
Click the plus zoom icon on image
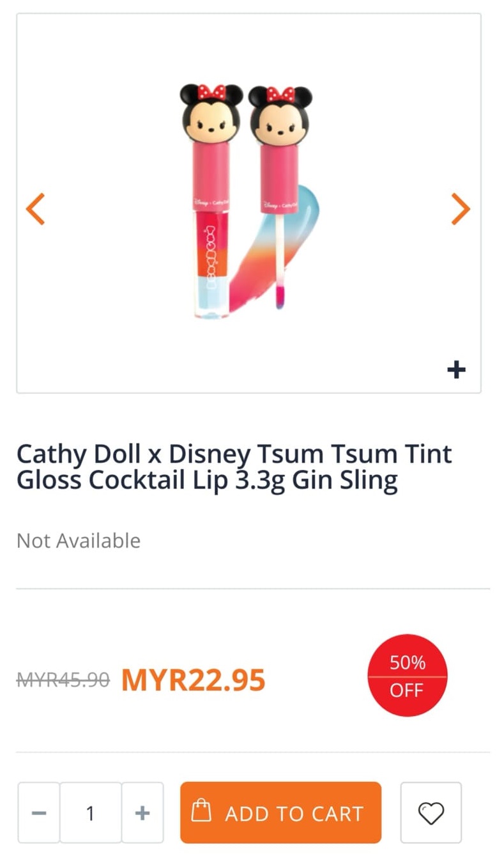[x=456, y=370]
